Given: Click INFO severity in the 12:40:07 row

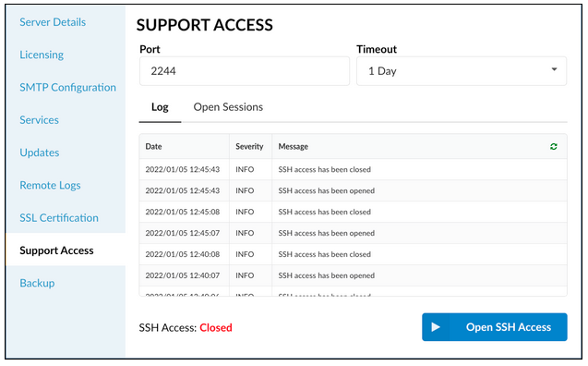Looking at the screenshot, I should (x=245, y=275).
